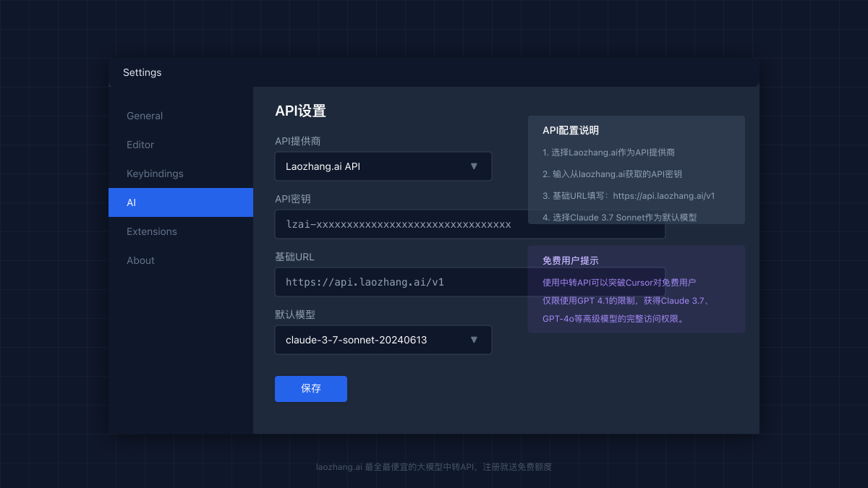Screen dimensions: 868x488
Task: Click the API提供商 label
Action: click(x=299, y=141)
